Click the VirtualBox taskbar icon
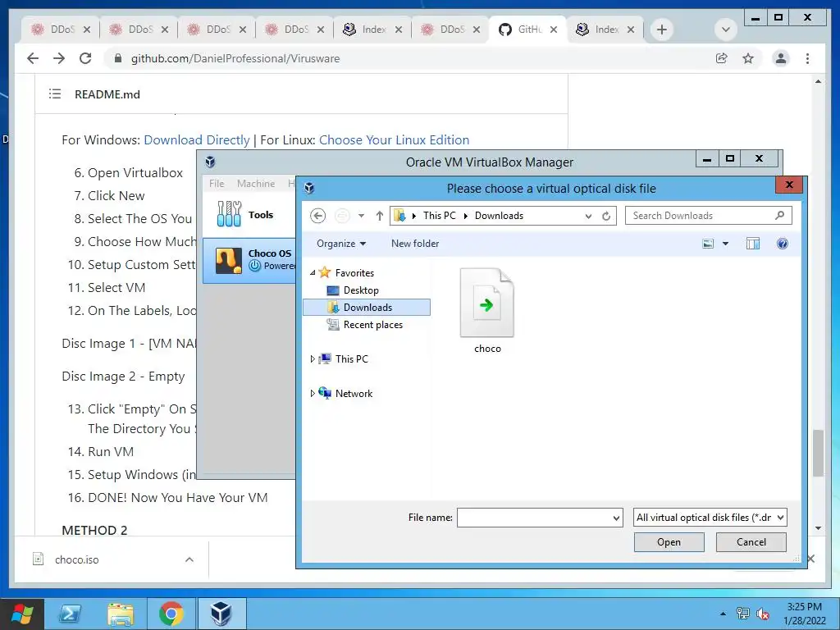The image size is (840, 630). (x=221, y=614)
